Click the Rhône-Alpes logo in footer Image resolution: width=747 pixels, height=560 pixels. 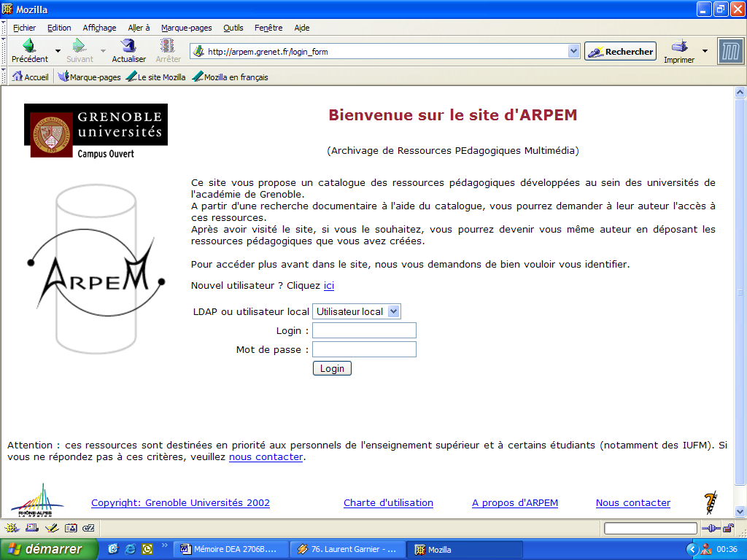click(37, 500)
